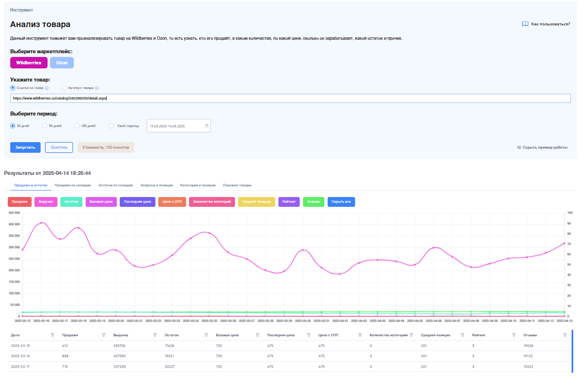Image resolution: width=588 pixels, height=376 pixels.
Task: Click the help icon beside 'Ссылка на товар'
Action: 47,88
